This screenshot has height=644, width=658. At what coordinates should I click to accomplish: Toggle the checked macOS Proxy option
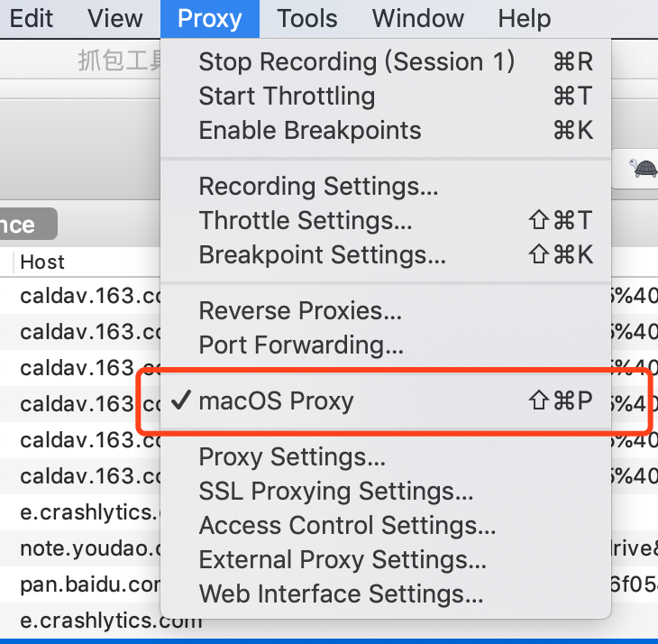pyautogui.click(x=386, y=400)
